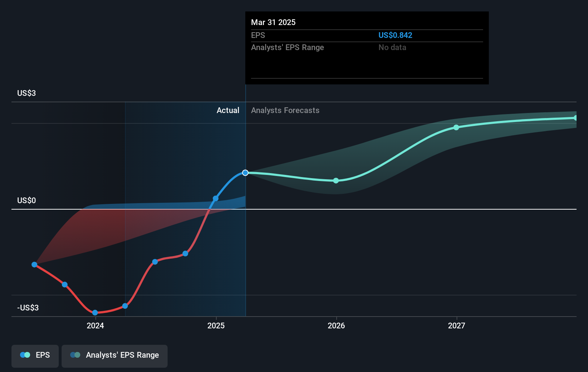Click the -US$3 y-axis label
This screenshot has width=588, height=372.
28,308
